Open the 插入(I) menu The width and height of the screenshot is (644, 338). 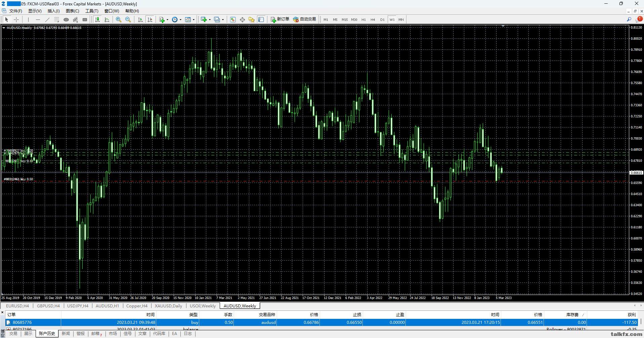(x=53, y=11)
